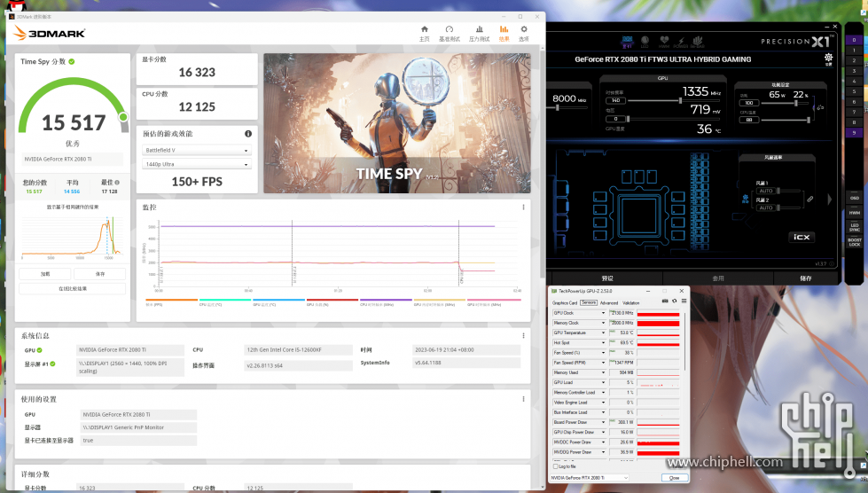Switch to Validation tab in GPU-Z
This screenshot has width=868, height=493.
point(631,302)
